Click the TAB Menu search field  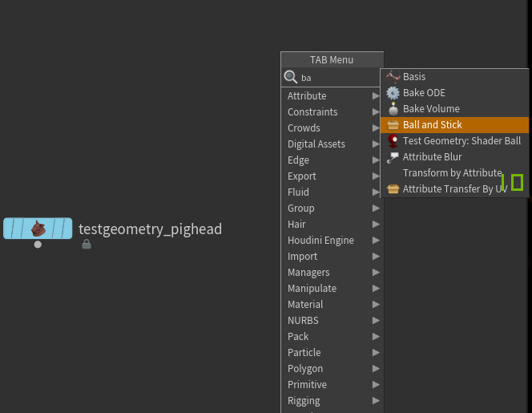(337, 78)
